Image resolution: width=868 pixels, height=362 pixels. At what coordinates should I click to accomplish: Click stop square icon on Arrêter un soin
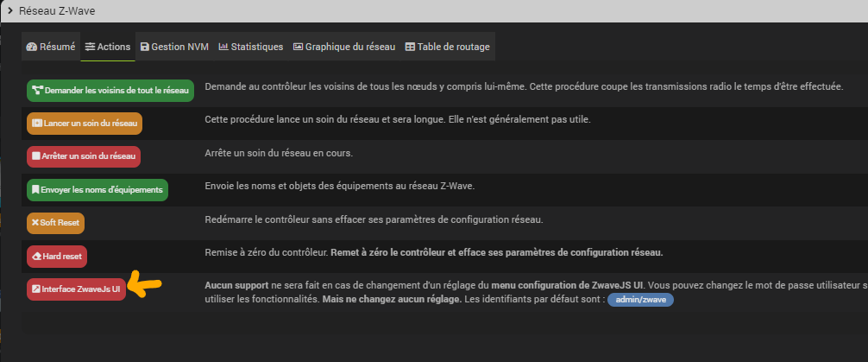click(x=36, y=157)
